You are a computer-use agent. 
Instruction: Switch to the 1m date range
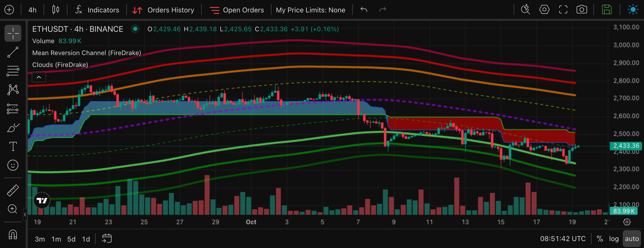click(56, 239)
